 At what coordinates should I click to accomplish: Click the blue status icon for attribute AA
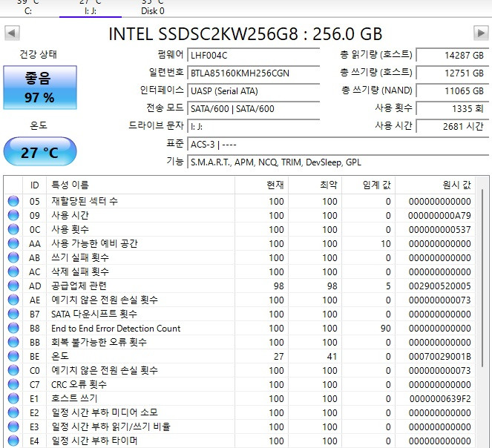tap(13, 243)
